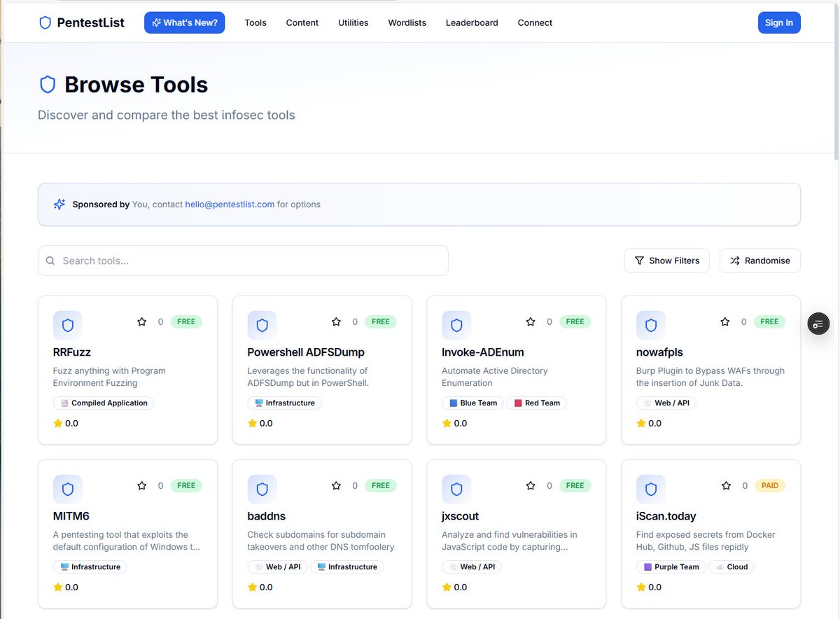Click the Compiled Application tag on RRFuzz
Viewport: 840px width, 619px height.
(104, 403)
